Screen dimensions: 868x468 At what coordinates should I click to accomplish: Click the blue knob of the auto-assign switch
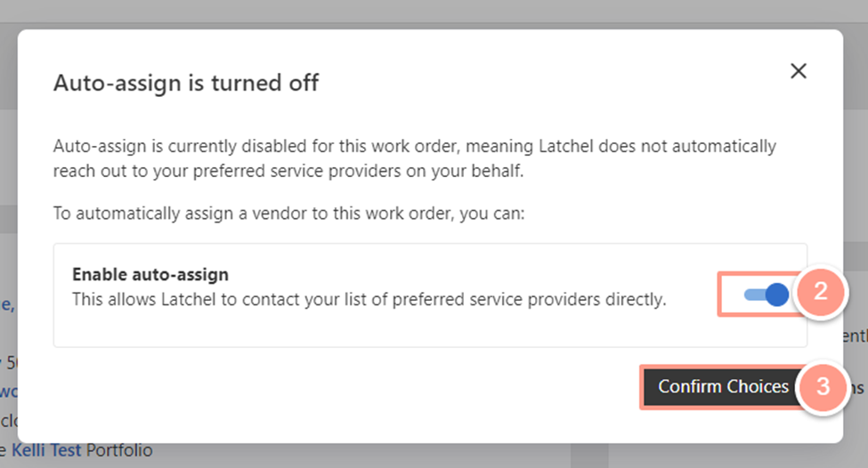(777, 295)
